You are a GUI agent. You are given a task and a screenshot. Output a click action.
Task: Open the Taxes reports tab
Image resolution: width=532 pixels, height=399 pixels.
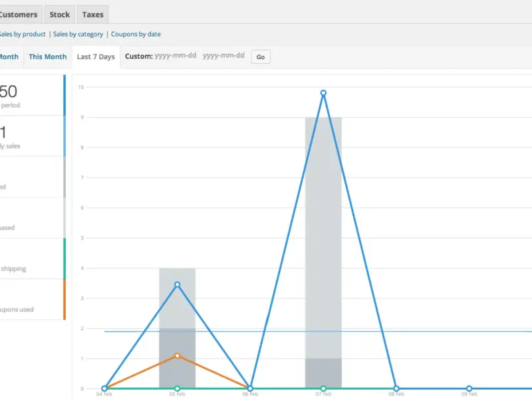[92, 15]
